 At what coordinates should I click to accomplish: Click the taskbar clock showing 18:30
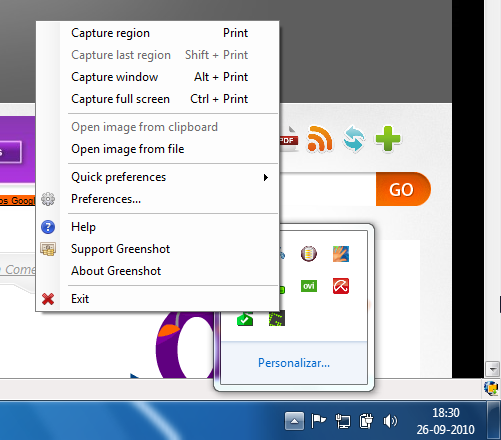click(x=445, y=421)
